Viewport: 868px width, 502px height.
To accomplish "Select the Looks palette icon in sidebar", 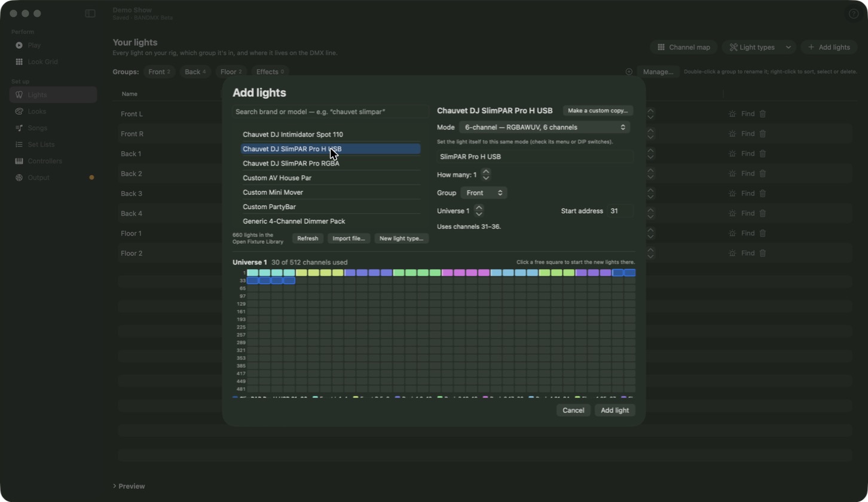I will point(19,112).
